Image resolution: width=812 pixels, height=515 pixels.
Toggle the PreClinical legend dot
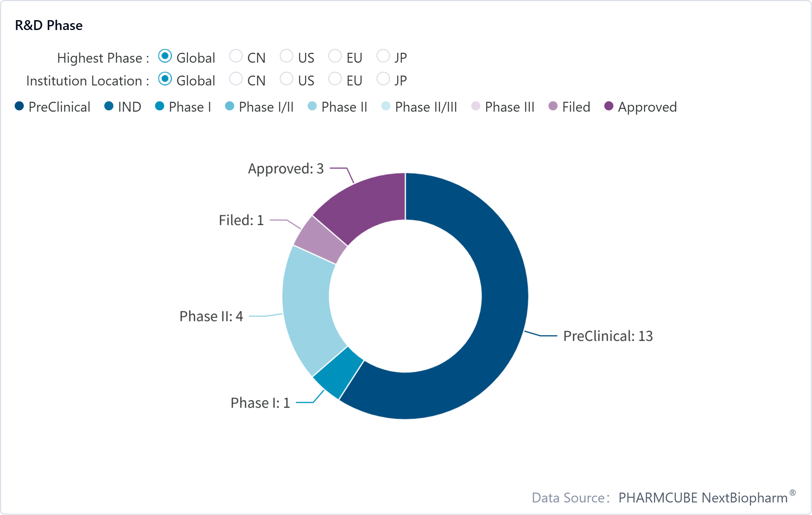click(19, 106)
